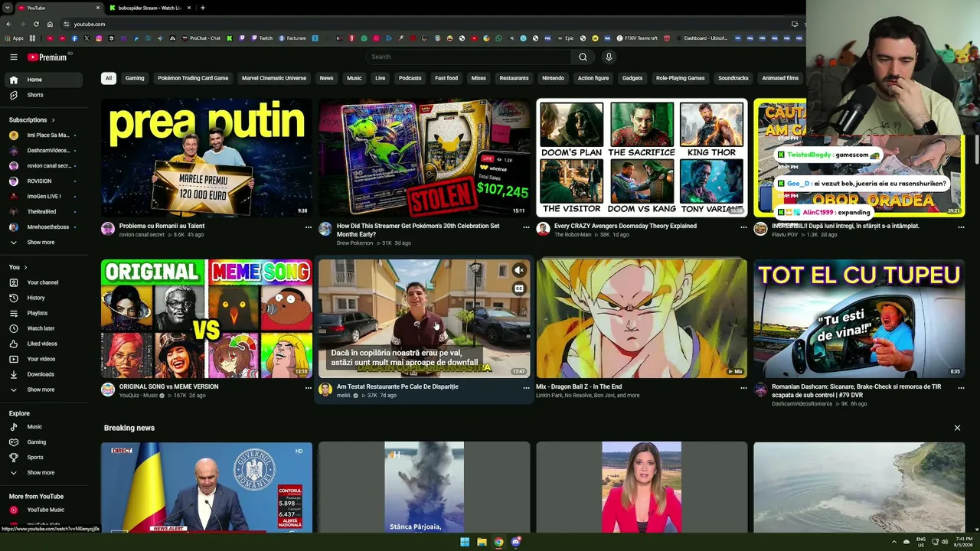This screenshot has height=551, width=980.
Task: Open the YouTube hamburger guide menu
Action: point(14,57)
